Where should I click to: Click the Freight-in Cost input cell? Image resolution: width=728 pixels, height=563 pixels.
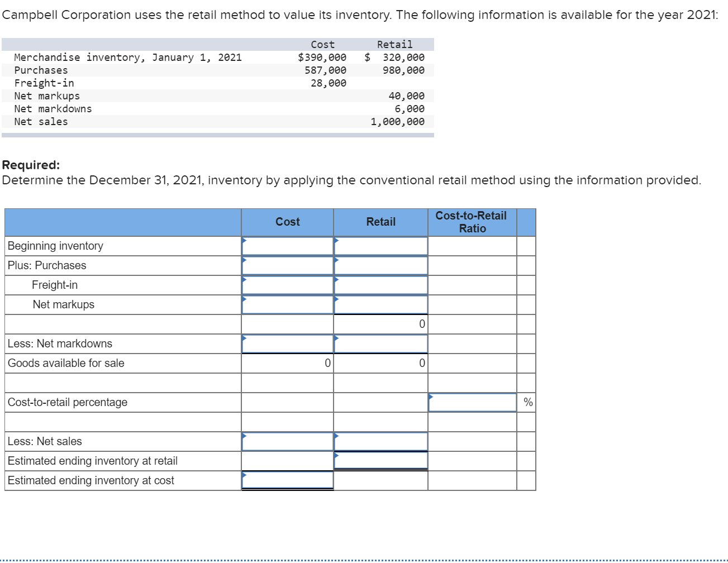pos(288,285)
